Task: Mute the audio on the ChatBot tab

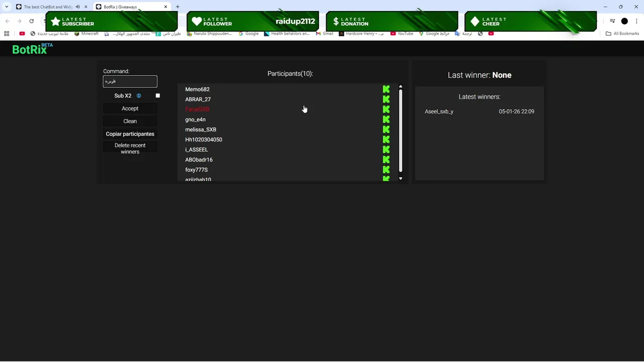Action: click(x=77, y=7)
